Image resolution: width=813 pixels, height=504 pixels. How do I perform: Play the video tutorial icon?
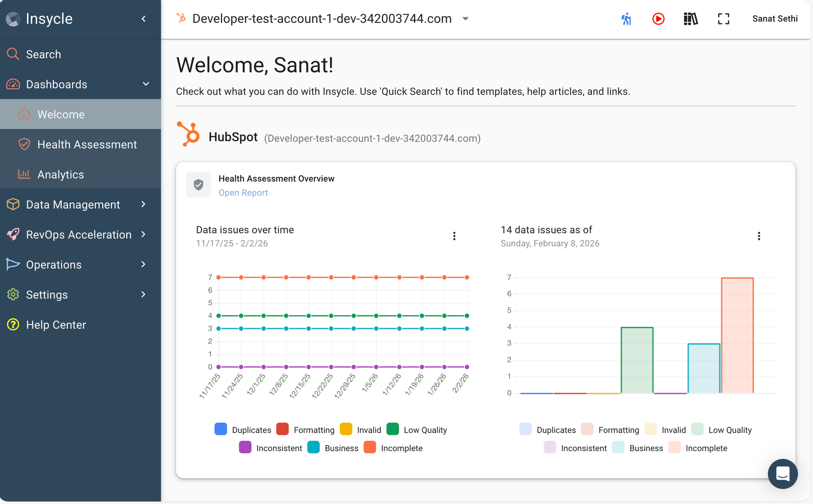click(658, 19)
